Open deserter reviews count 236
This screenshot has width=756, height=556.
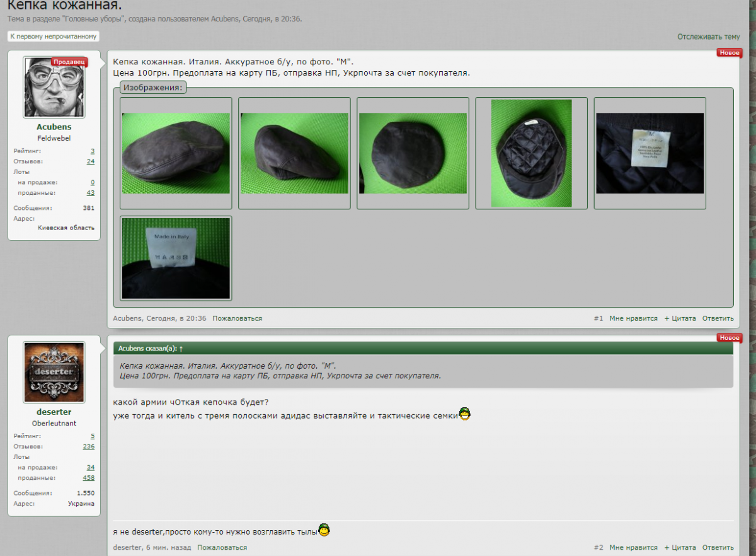[x=89, y=446]
